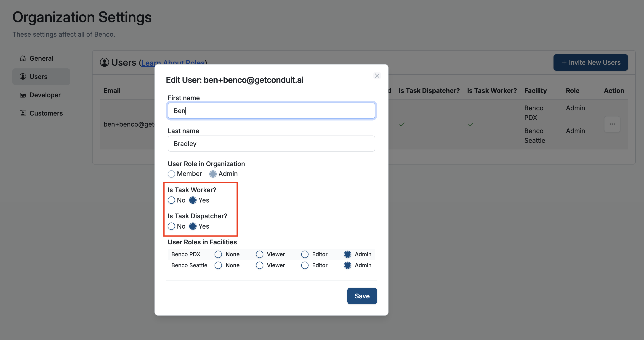Click the Users panel header profile icon

coord(104,62)
